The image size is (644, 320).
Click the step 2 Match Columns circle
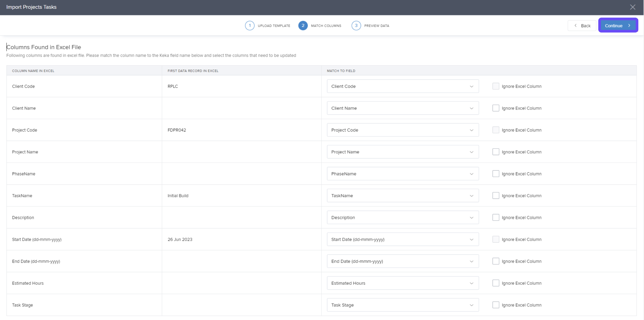303,26
